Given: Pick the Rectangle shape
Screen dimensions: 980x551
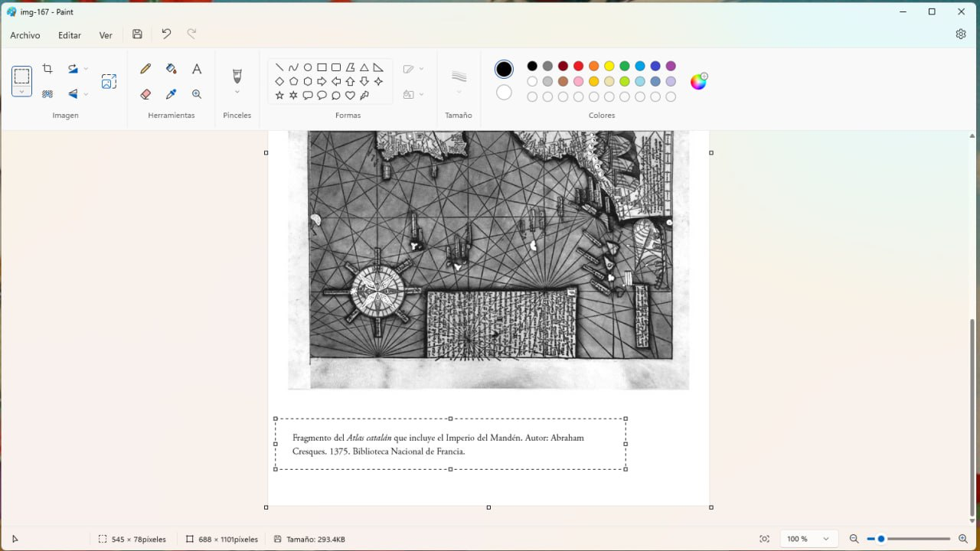Looking at the screenshot, I should [322, 67].
